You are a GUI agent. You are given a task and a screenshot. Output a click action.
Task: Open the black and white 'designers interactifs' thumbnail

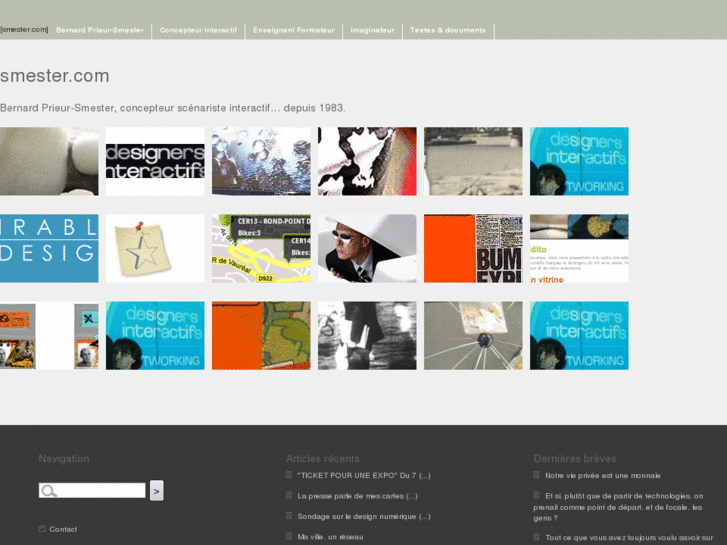click(x=155, y=161)
